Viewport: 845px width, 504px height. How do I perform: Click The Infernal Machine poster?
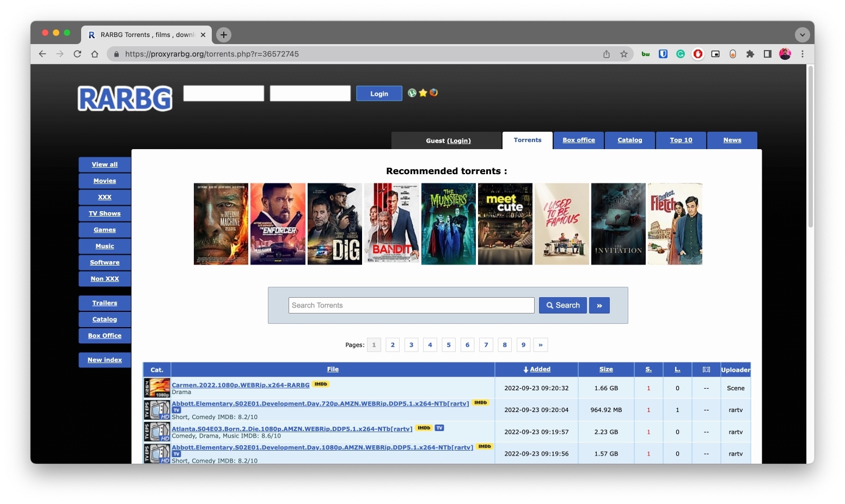click(221, 224)
